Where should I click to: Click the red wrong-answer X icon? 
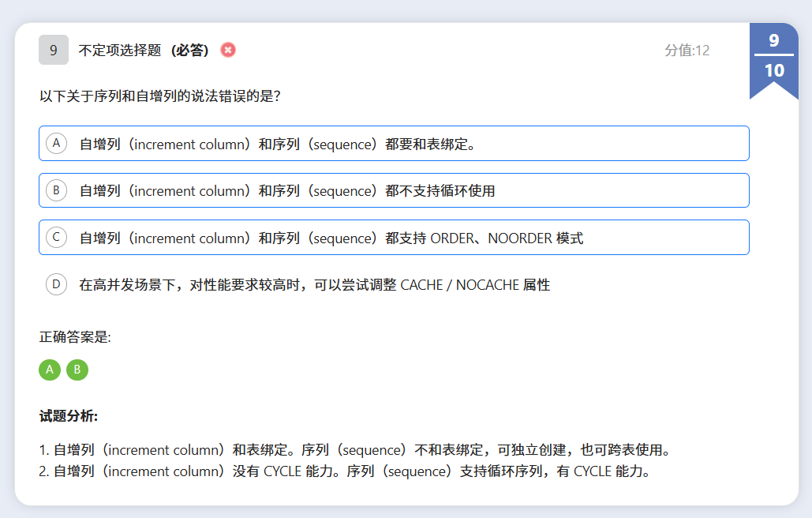[228, 50]
